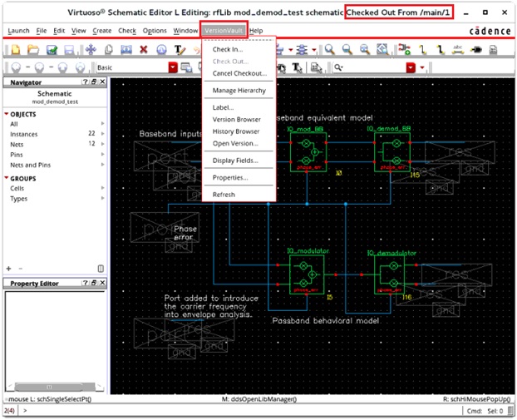Click the red X Delete icon
The width and height of the screenshot is (517, 420).
click(x=144, y=50)
